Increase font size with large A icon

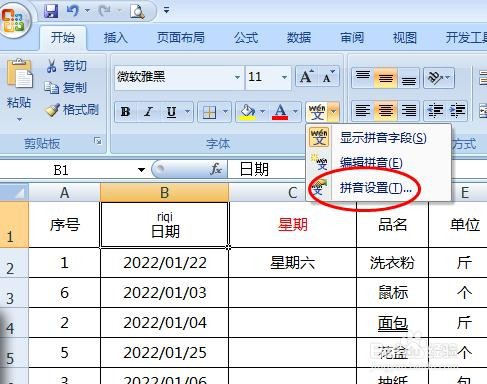pos(306,77)
